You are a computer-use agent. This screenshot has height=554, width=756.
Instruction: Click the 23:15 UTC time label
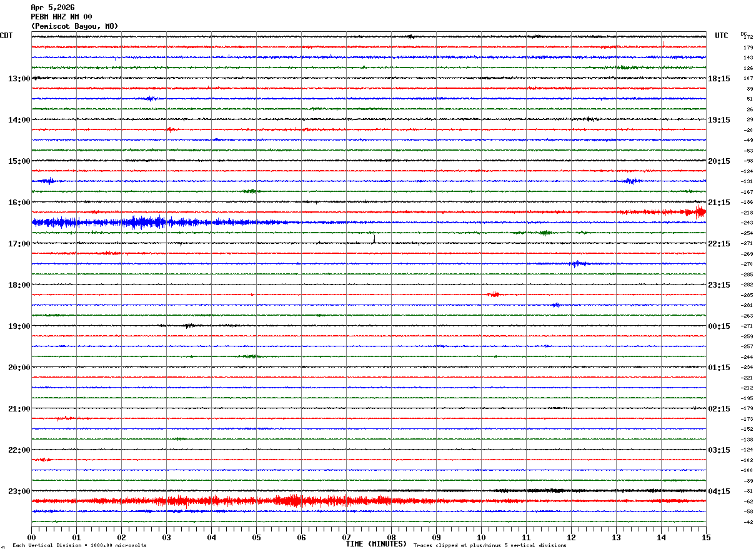tap(719, 285)
